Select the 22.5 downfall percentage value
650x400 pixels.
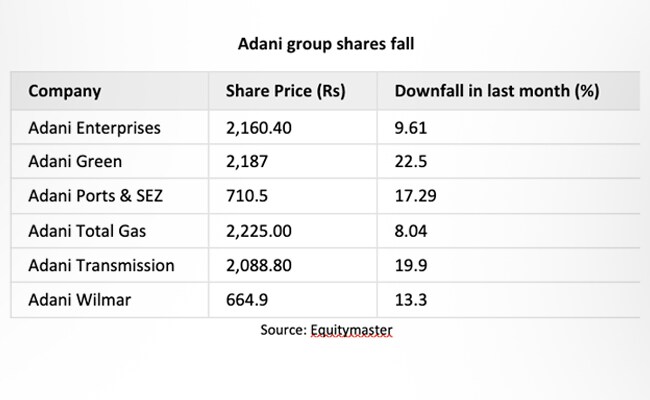point(410,162)
